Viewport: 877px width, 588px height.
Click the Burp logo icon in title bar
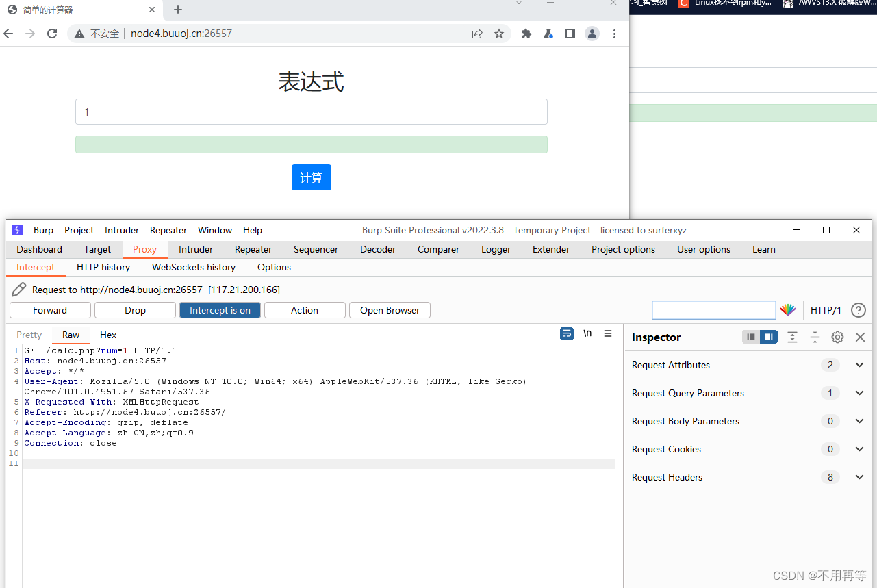(x=16, y=230)
